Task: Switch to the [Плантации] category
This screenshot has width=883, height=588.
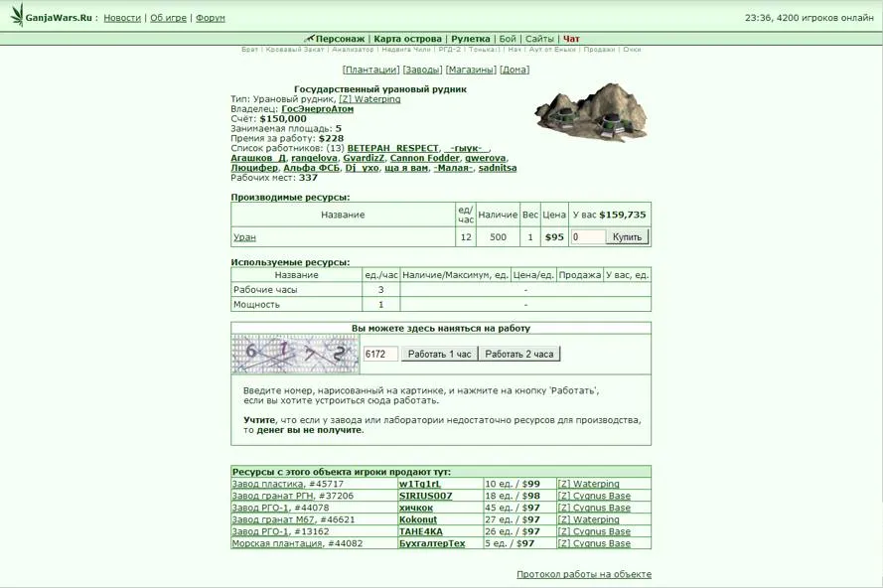Action: point(370,70)
